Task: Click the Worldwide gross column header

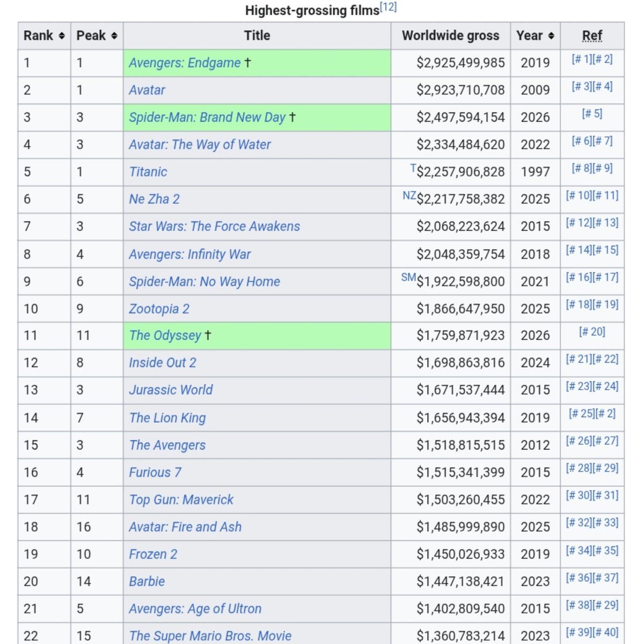Action: tap(450, 36)
